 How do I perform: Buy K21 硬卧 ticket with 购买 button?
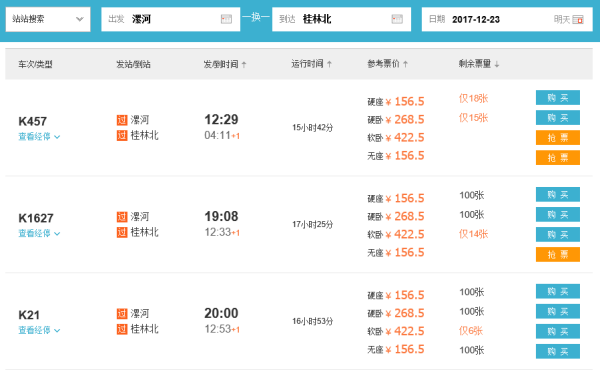(x=558, y=311)
